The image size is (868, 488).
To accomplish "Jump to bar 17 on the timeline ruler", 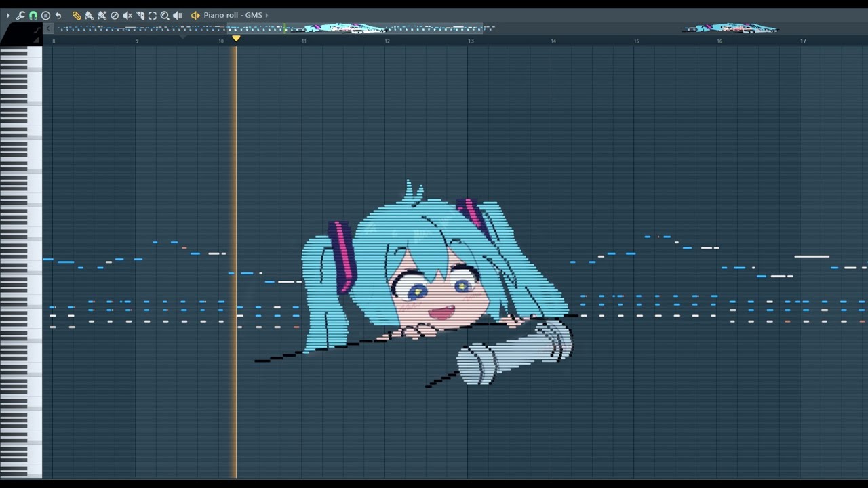I will click(x=803, y=41).
